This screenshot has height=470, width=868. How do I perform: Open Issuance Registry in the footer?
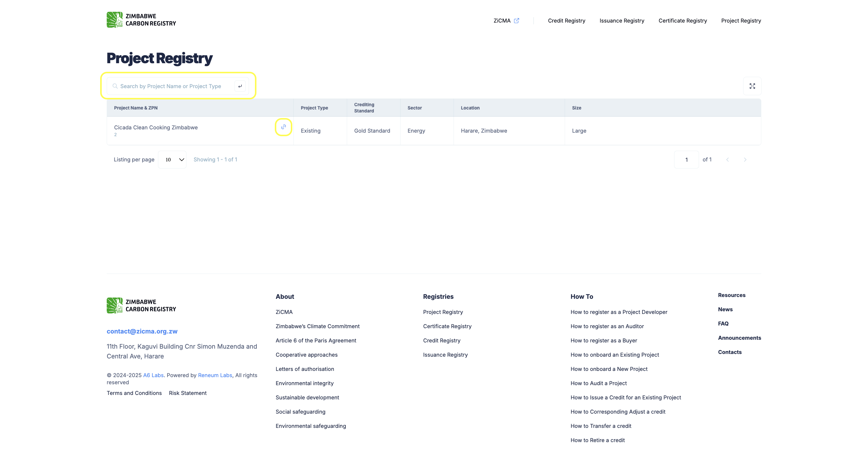click(x=446, y=355)
